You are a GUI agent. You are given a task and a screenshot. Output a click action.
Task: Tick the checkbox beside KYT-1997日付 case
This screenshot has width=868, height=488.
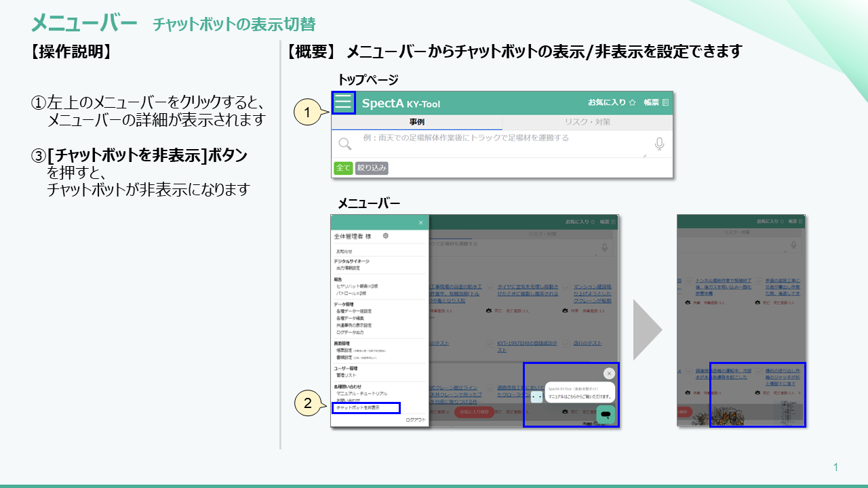point(490,344)
